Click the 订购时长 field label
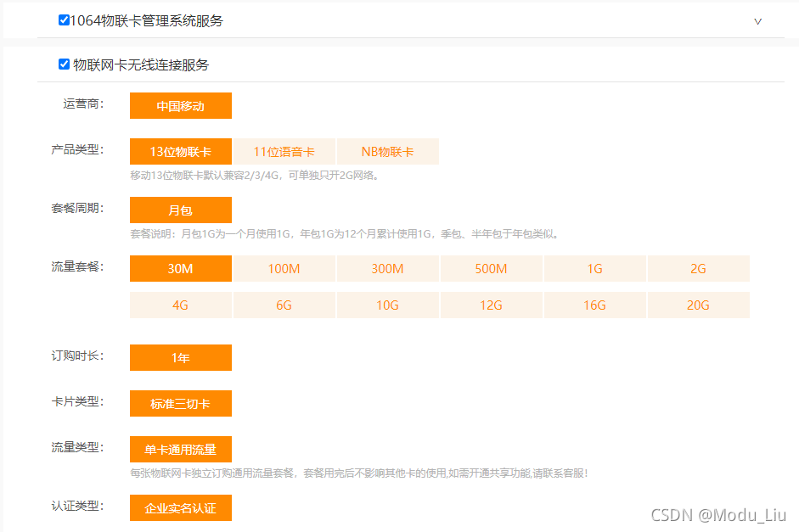The width and height of the screenshot is (799, 532). click(77, 356)
